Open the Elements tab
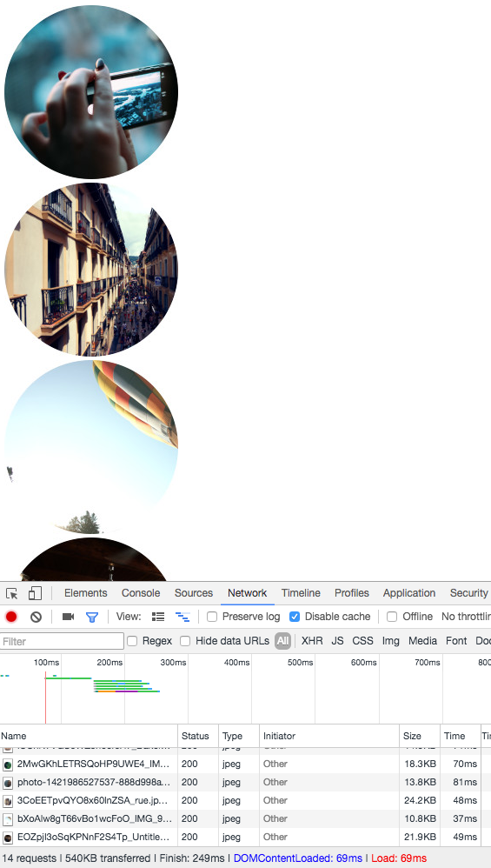The image size is (491, 868). (x=86, y=593)
